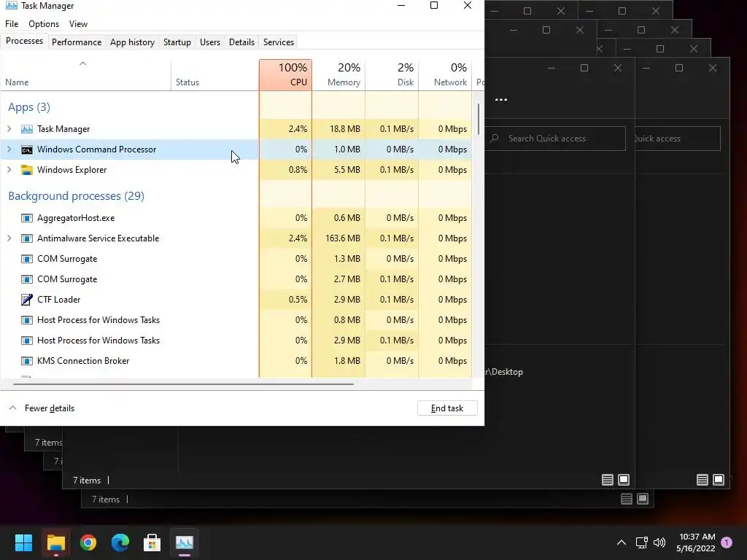Viewport: 747px width, 560px height.
Task: Show hidden icons in the system tray
Action: click(622, 542)
